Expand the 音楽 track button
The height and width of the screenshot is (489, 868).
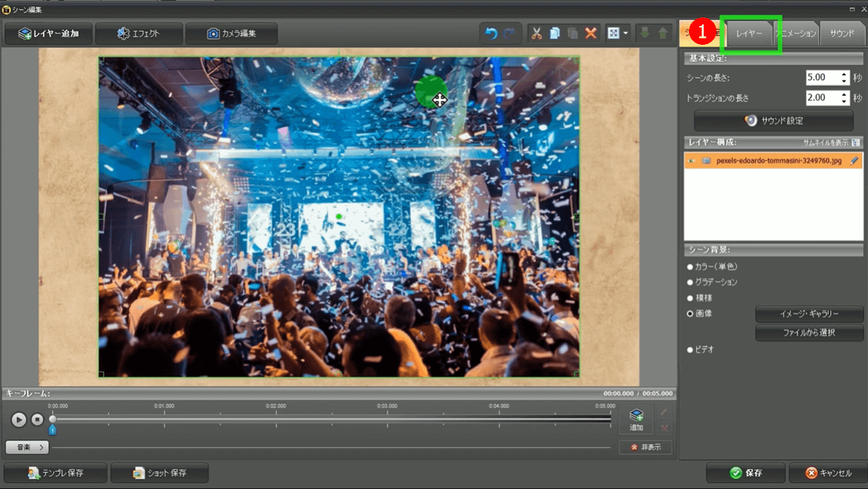point(27,447)
